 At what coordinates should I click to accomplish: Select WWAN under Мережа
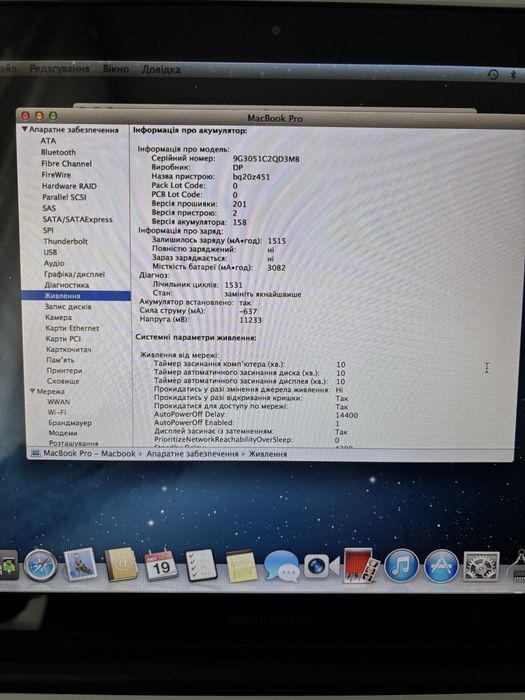(x=58, y=402)
